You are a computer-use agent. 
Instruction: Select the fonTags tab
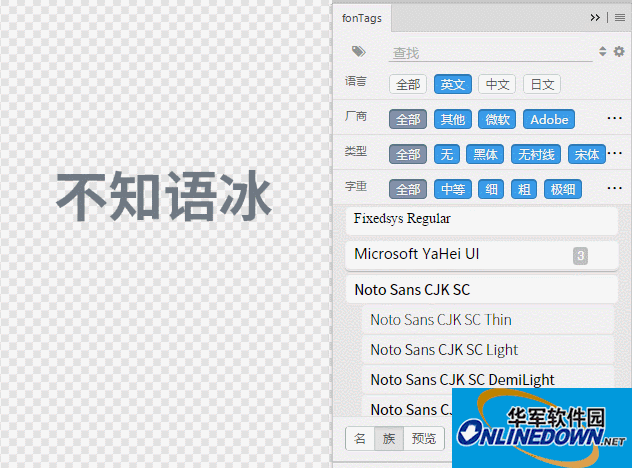pos(362,18)
